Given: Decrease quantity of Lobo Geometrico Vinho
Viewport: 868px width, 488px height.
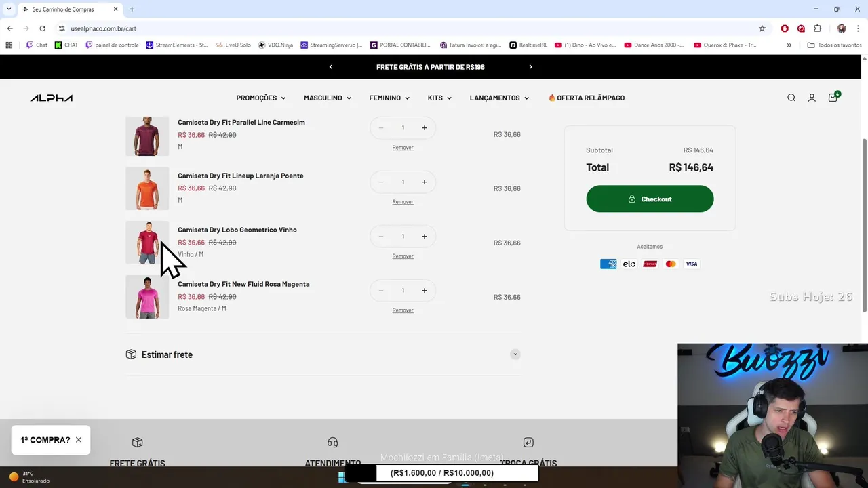Looking at the screenshot, I should [x=381, y=236].
